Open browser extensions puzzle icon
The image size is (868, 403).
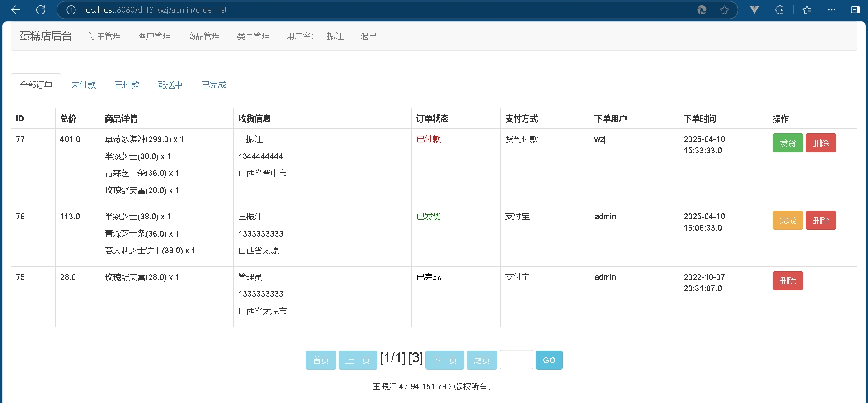[x=779, y=10]
